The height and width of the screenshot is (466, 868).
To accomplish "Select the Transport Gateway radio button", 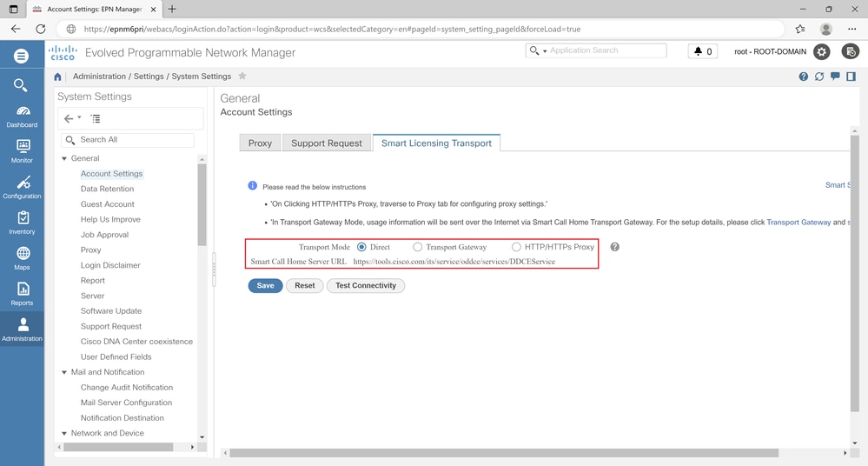I will (x=417, y=247).
